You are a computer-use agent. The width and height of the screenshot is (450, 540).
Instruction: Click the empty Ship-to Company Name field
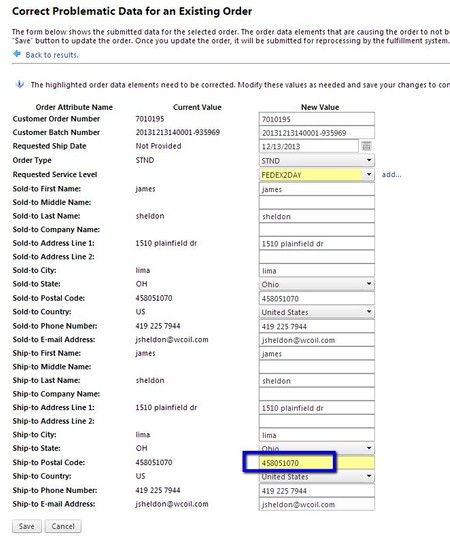point(316,394)
